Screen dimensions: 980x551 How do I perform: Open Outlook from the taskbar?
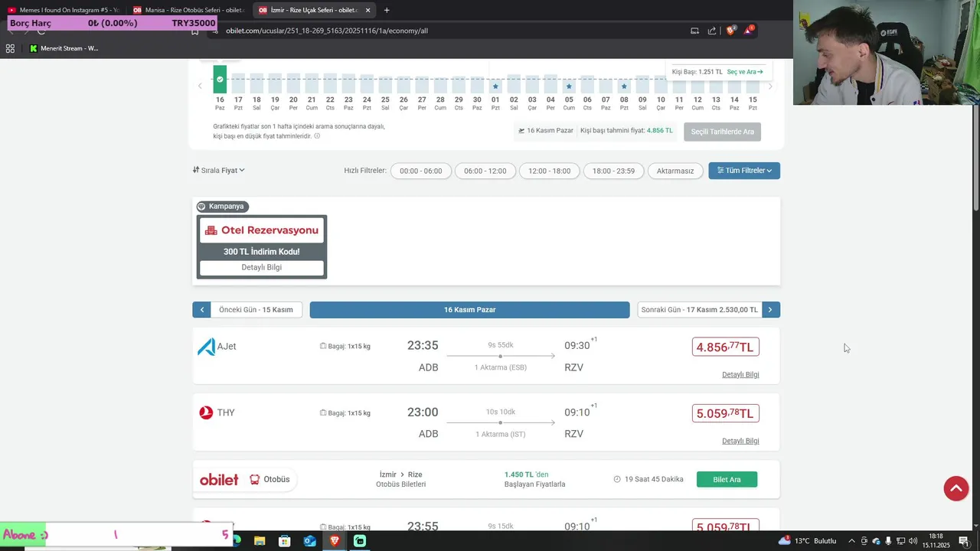pyautogui.click(x=309, y=541)
